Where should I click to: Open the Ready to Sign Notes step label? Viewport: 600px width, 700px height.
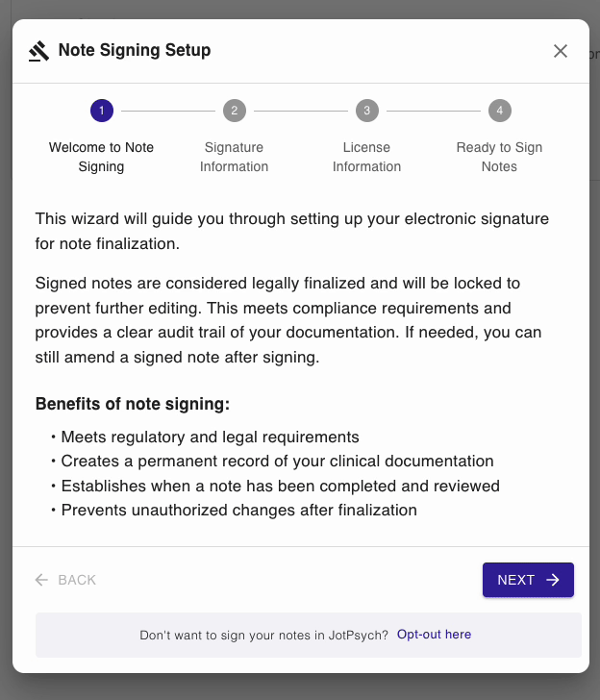499,157
